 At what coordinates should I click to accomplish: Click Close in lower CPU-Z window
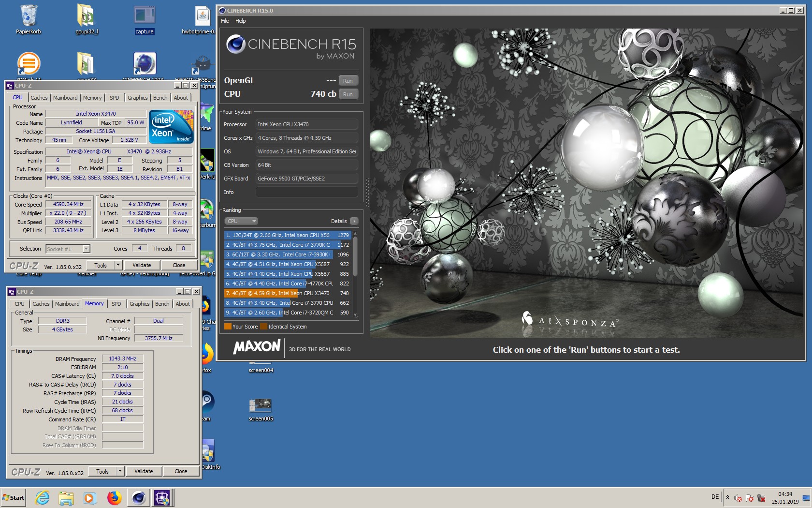click(x=181, y=471)
